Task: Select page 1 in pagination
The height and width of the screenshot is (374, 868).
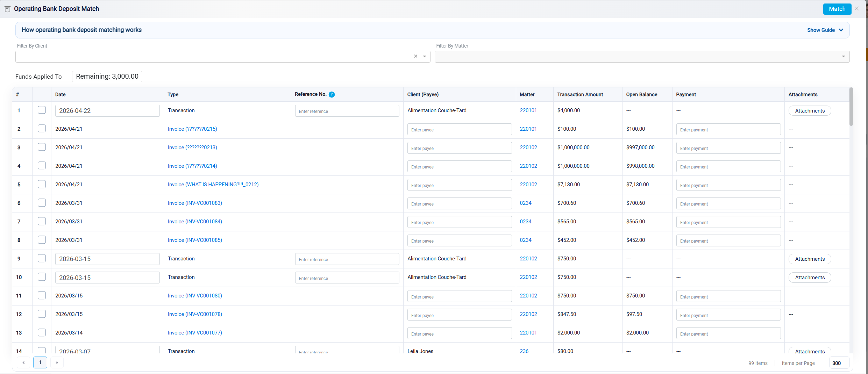Action: click(40, 362)
